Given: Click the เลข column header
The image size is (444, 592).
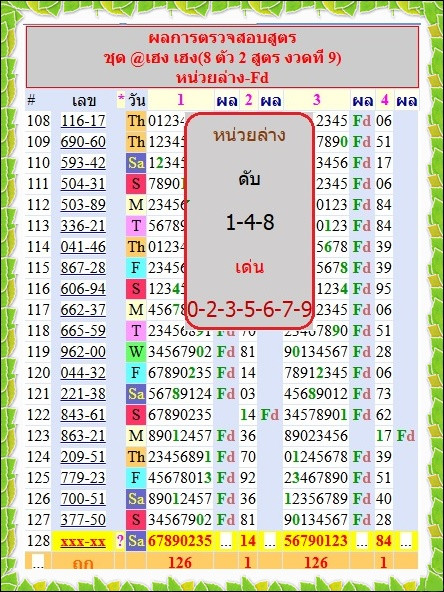Looking at the screenshot, I should (x=83, y=100).
